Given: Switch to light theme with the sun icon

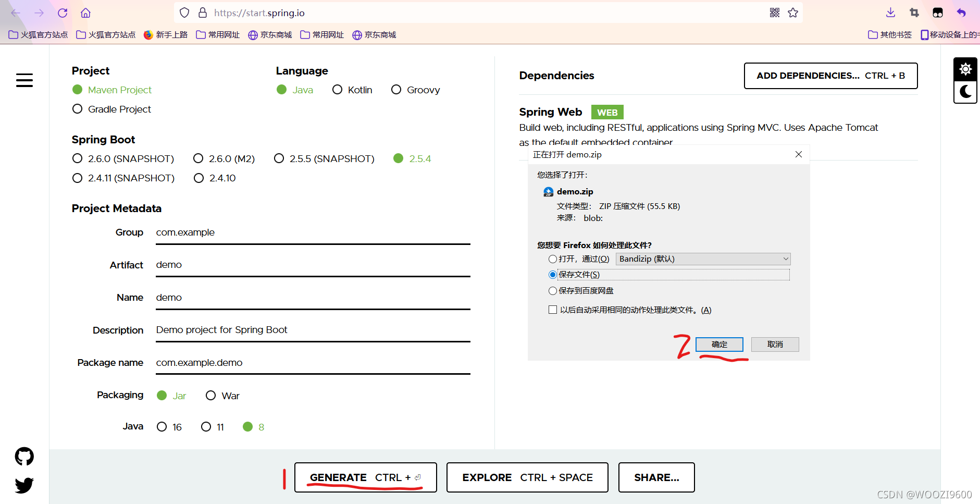Looking at the screenshot, I should [965, 69].
